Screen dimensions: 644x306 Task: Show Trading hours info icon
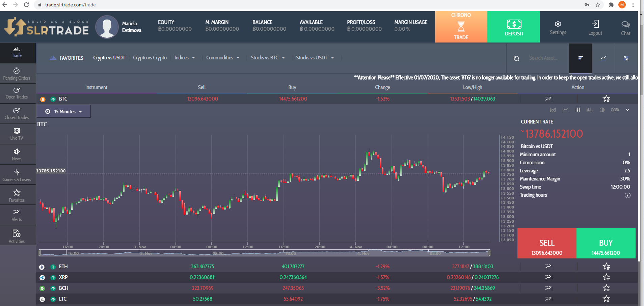click(627, 195)
